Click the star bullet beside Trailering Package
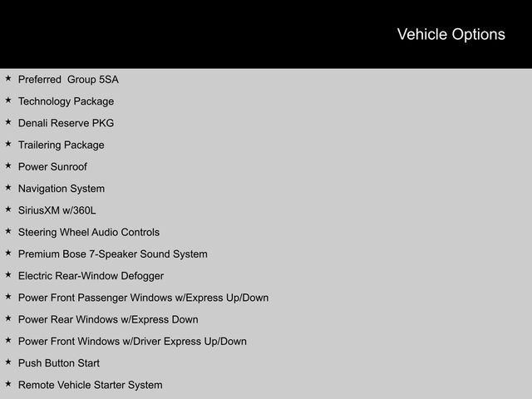The height and width of the screenshot is (399, 532). 7,144
